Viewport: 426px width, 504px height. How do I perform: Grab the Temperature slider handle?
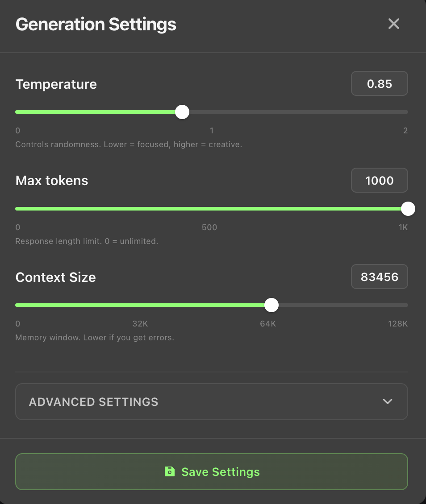coord(182,112)
